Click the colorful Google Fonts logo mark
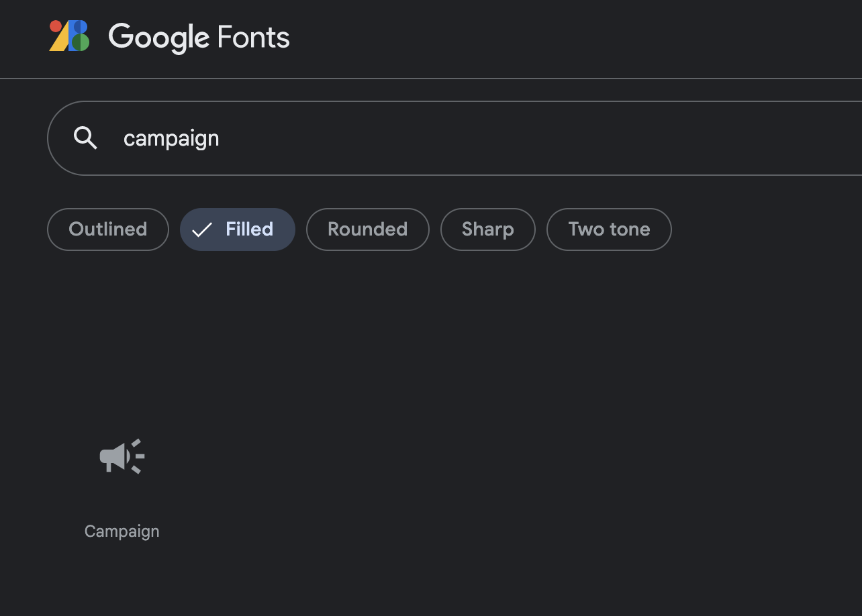 tap(68, 36)
